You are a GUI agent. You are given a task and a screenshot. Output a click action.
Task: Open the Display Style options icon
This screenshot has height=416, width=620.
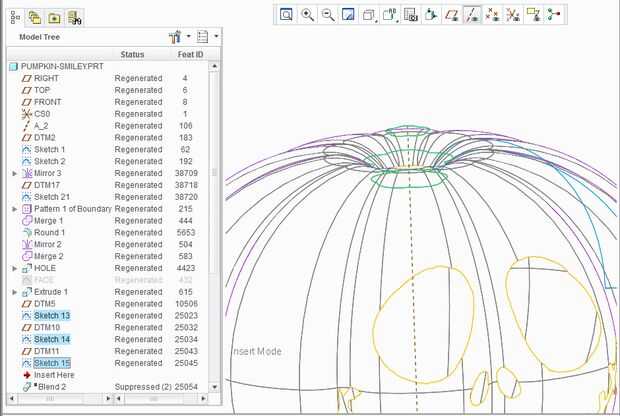pos(369,15)
